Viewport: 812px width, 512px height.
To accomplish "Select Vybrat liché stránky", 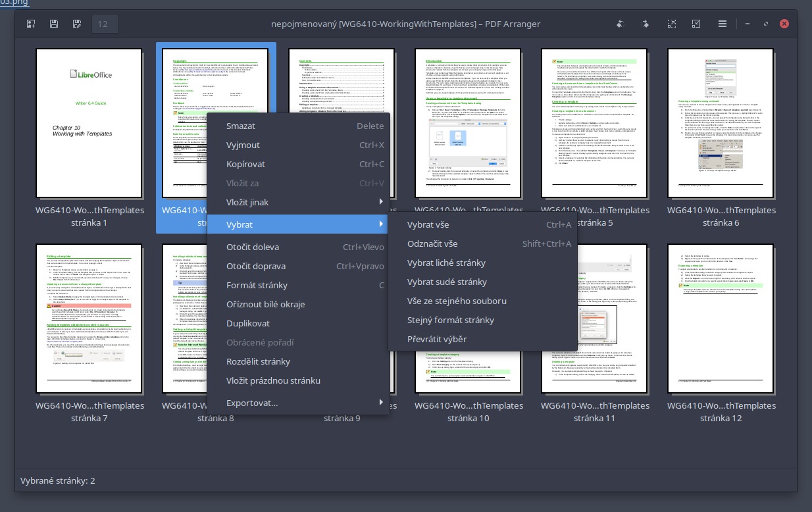I will (482, 263).
